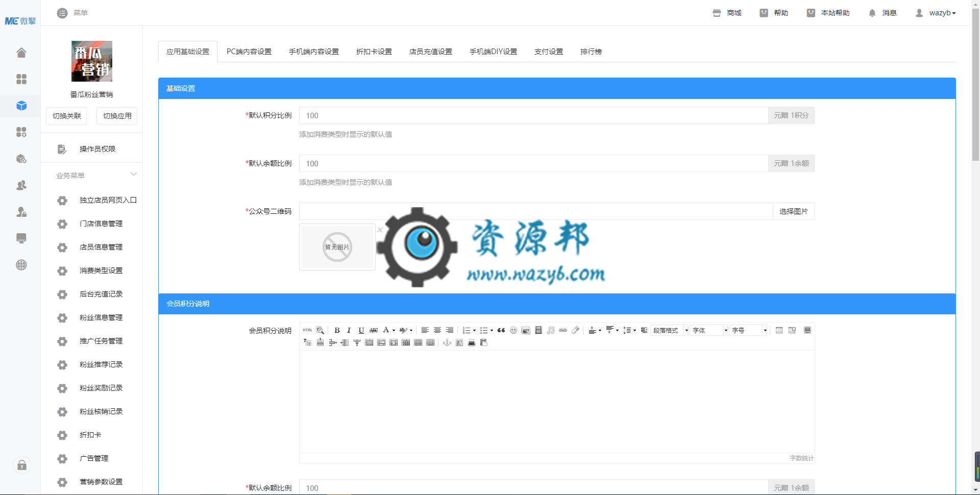
Task: Toggle italic formatting in editor
Action: [349, 330]
